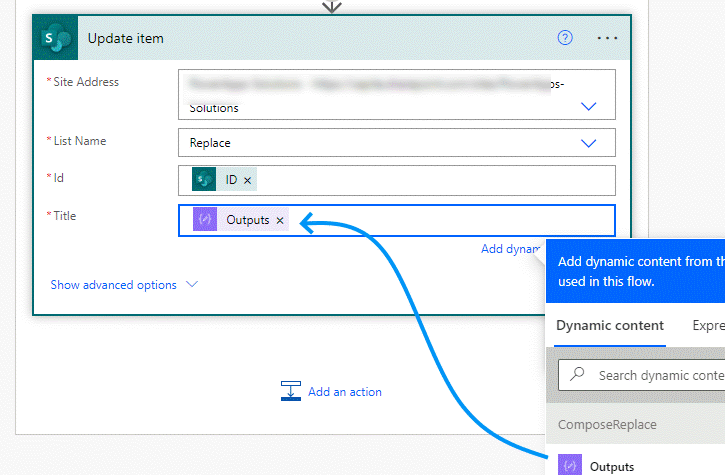Viewport: 725px width, 475px height.
Task: Expand the List Name dropdown
Action: pyautogui.click(x=588, y=143)
